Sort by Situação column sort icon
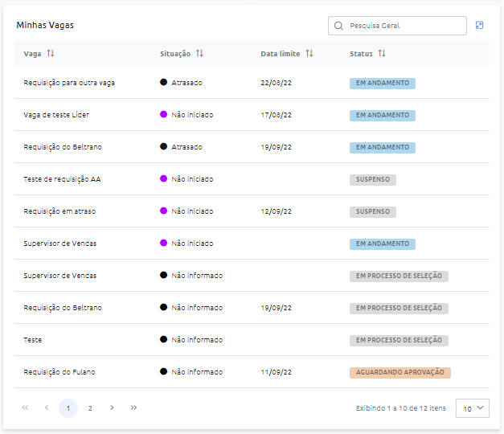This screenshot has height=434, width=504. 199,54
